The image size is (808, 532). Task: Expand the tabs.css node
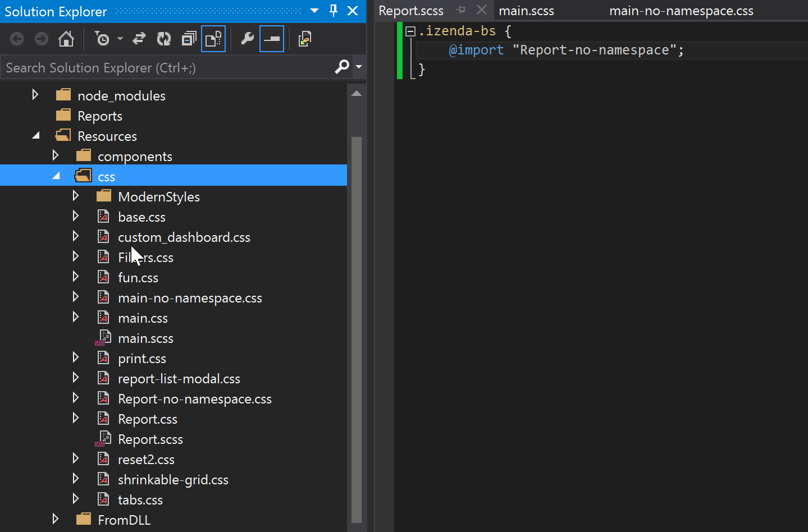coord(75,498)
